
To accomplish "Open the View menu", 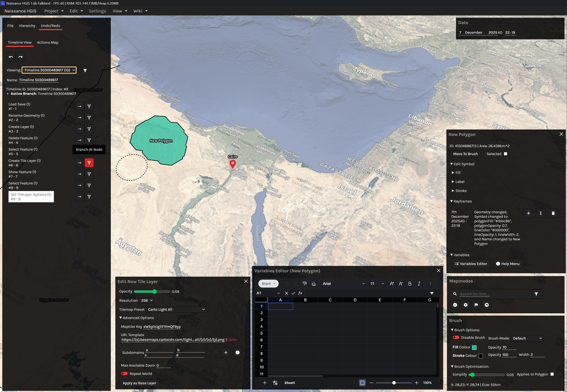I will [x=120, y=11].
